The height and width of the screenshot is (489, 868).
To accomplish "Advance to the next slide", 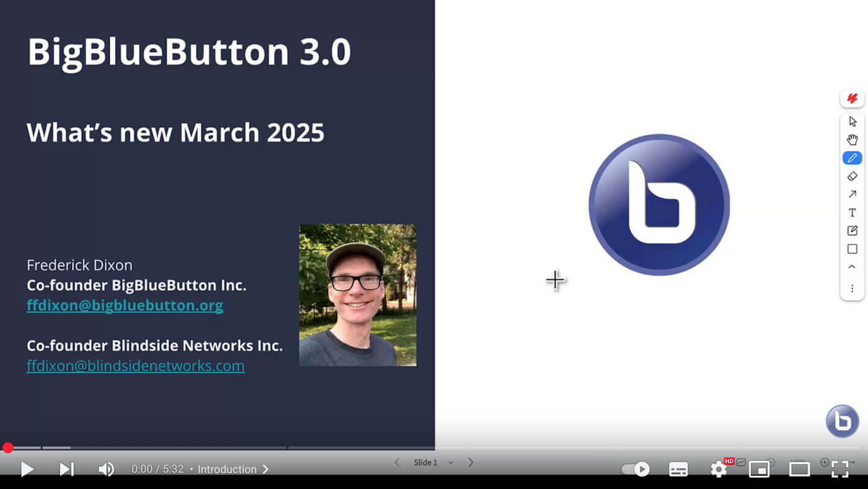I will [471, 462].
